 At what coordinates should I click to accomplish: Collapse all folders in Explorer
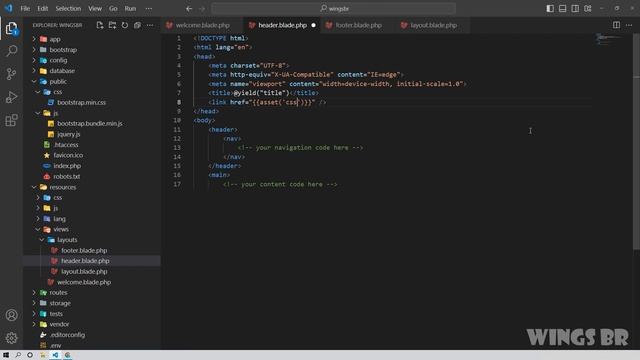click(x=138, y=25)
